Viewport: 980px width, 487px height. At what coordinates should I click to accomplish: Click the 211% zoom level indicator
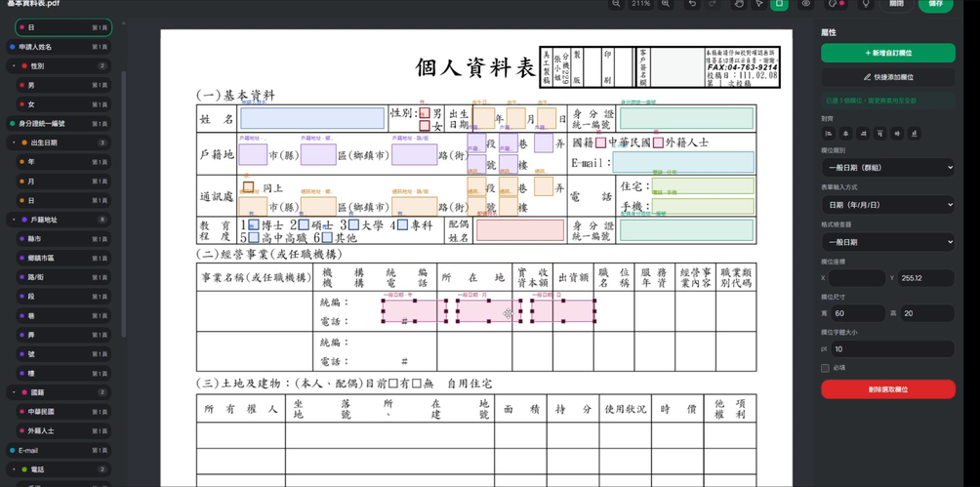point(640,4)
